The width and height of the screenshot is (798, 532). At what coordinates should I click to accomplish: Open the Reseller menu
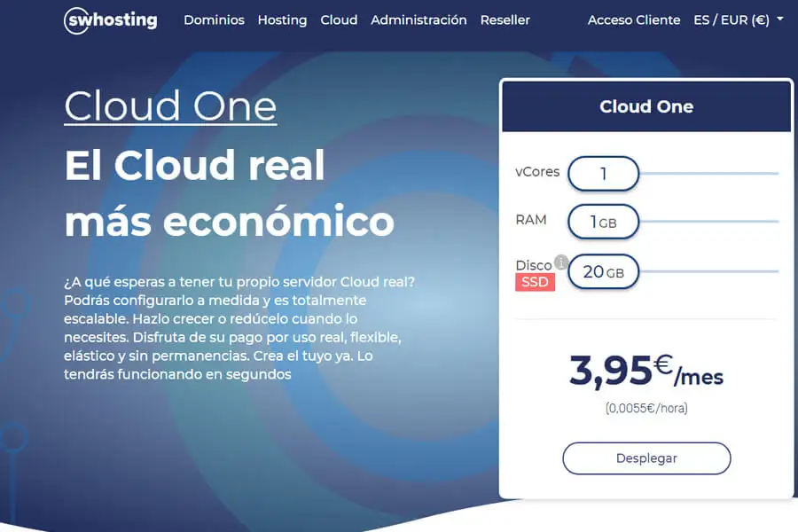pyautogui.click(x=505, y=20)
